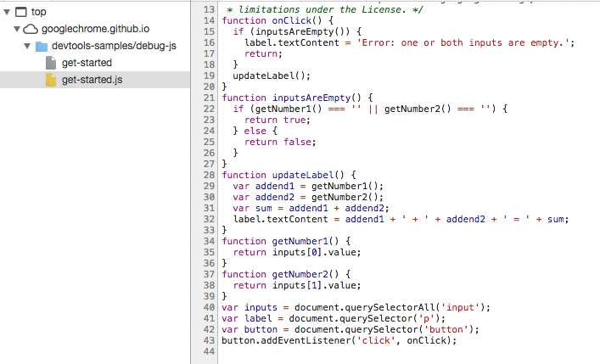Viewport: 600px width, 364px height.
Task: Click the cloud icon for googlechrome.github.io
Action: 31,28
